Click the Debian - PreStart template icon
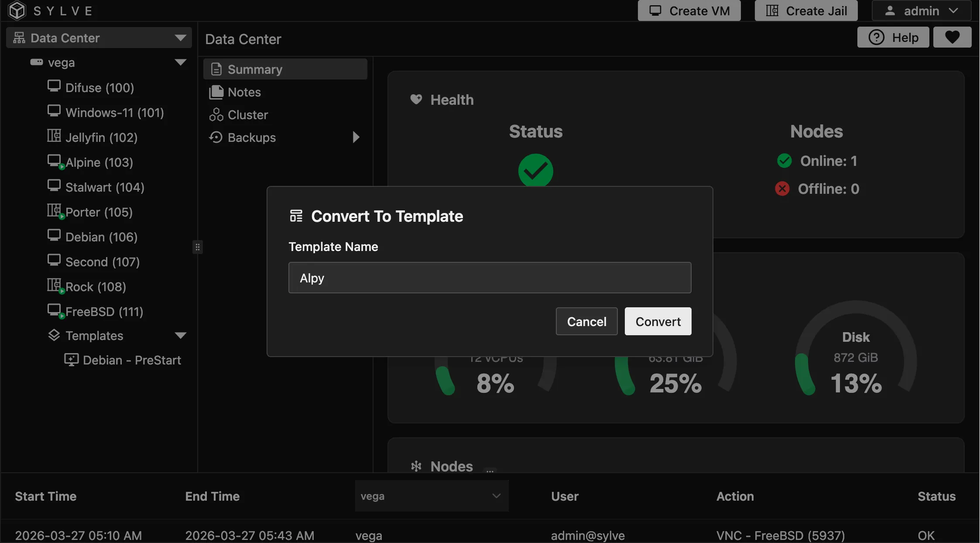Image resolution: width=980 pixels, height=543 pixels. pos(72,359)
